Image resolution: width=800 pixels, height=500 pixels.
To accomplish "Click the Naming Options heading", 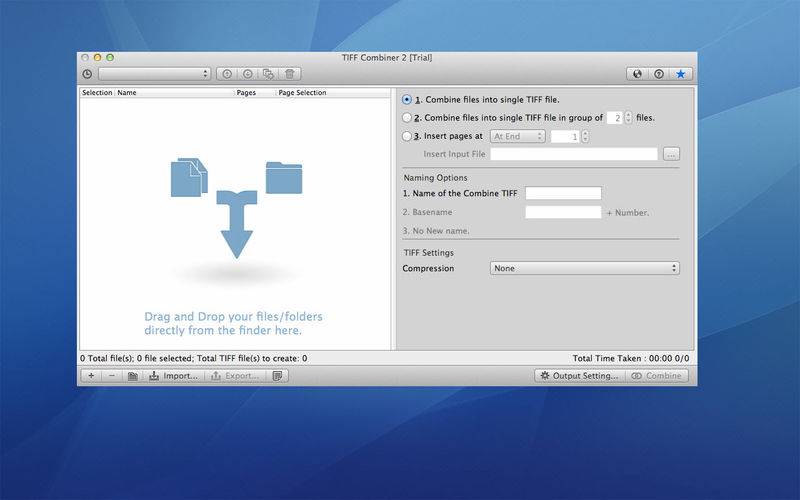I will (435, 178).
